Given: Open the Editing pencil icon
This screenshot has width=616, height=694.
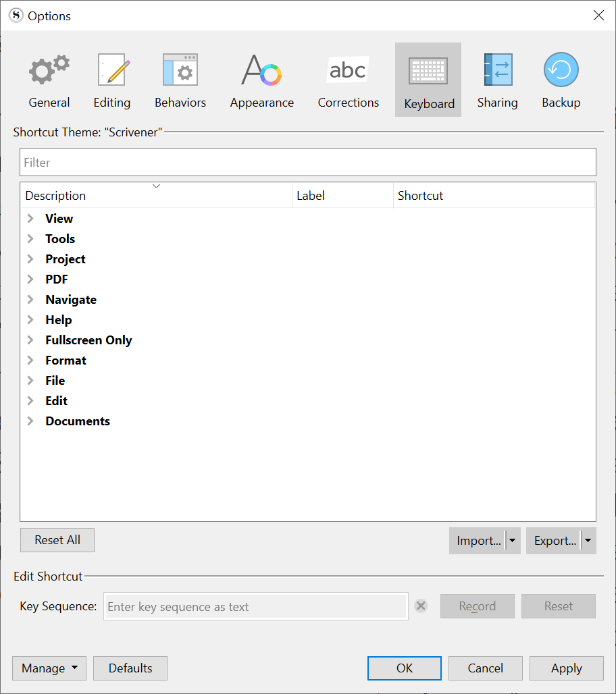Looking at the screenshot, I should pyautogui.click(x=113, y=70).
